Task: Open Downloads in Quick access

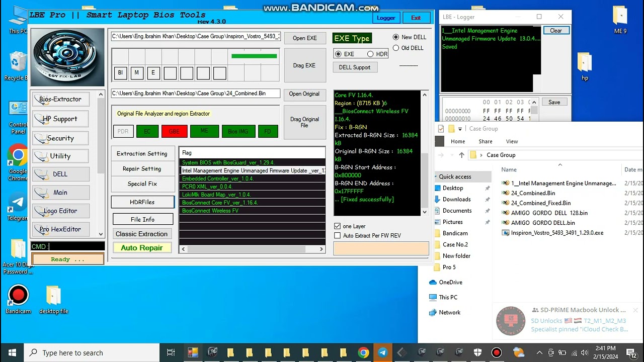Action: [x=456, y=200]
